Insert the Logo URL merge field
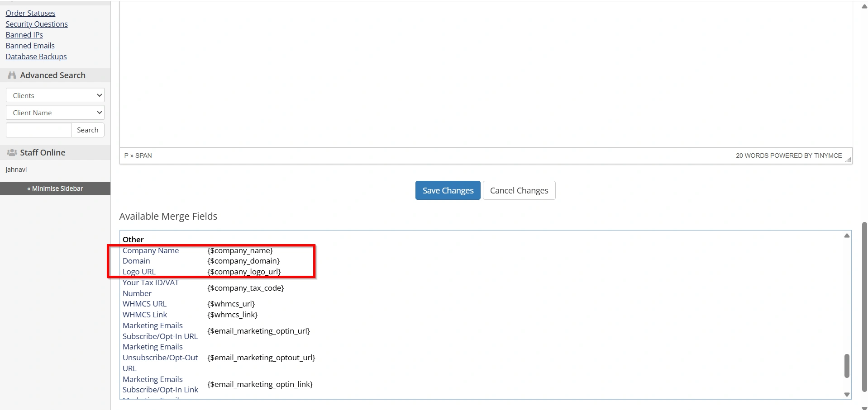The image size is (868, 410). pos(139,272)
